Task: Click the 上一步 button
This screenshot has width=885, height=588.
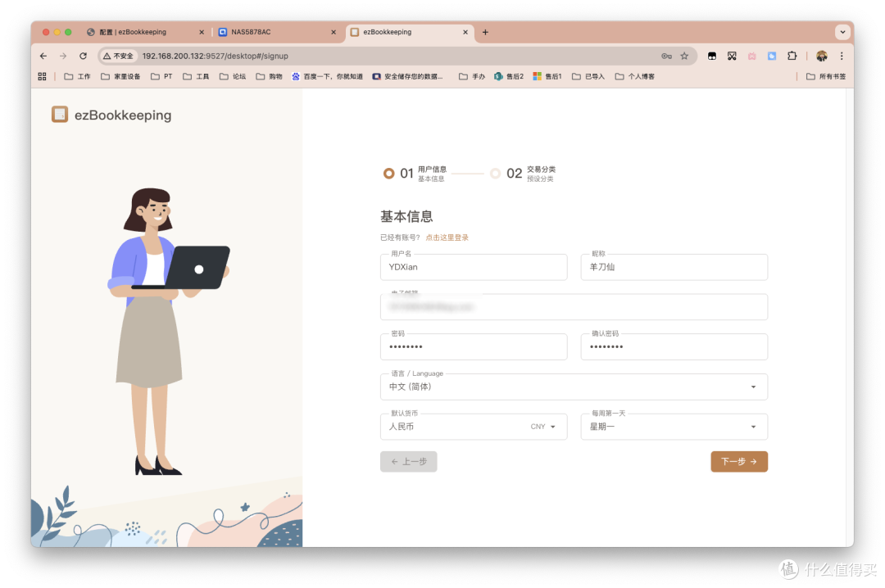Action: (x=409, y=462)
